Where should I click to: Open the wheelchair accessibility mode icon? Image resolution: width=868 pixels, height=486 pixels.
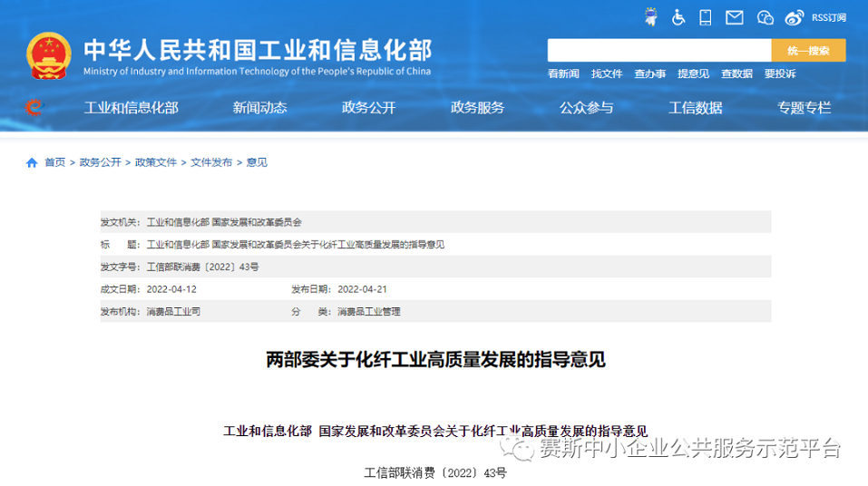pos(678,17)
